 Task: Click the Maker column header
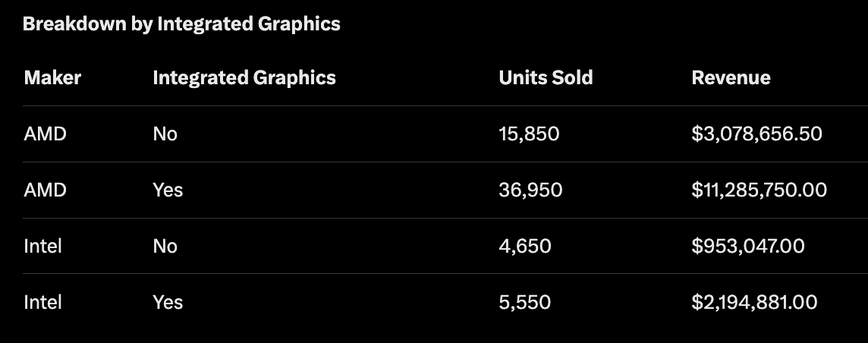point(52,77)
